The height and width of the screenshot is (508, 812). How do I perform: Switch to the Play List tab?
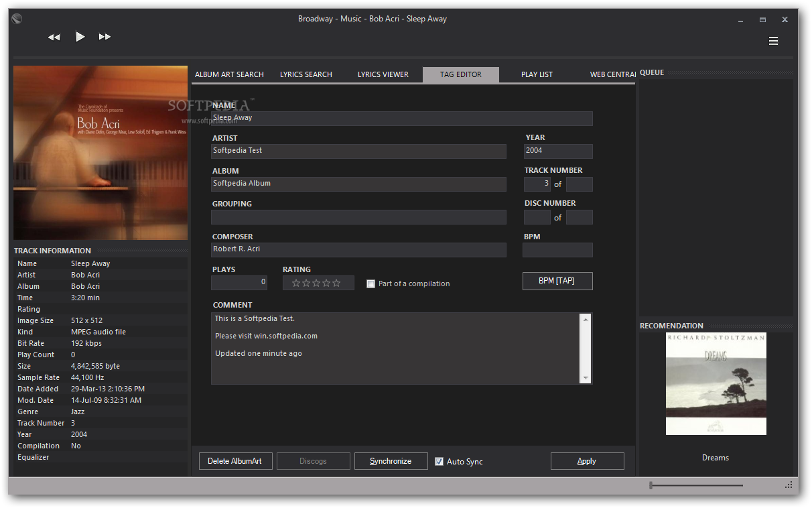coord(537,74)
